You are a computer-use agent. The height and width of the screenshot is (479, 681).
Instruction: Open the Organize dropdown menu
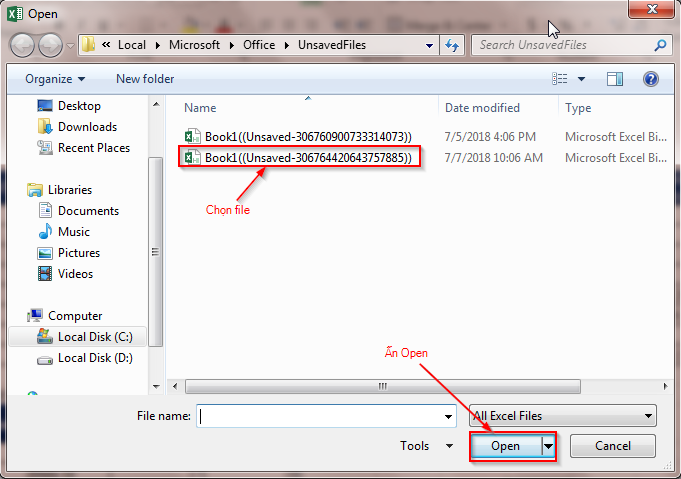[55, 79]
